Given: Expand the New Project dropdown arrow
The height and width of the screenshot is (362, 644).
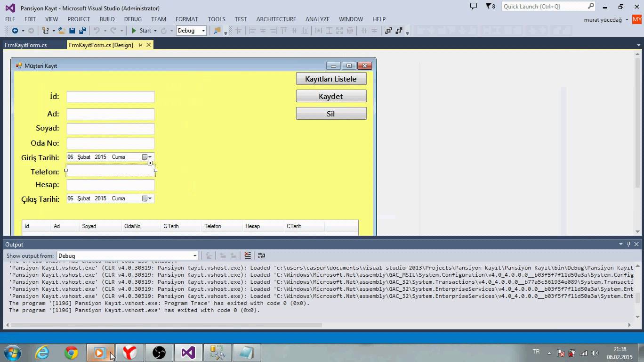Looking at the screenshot, I should [x=53, y=31].
